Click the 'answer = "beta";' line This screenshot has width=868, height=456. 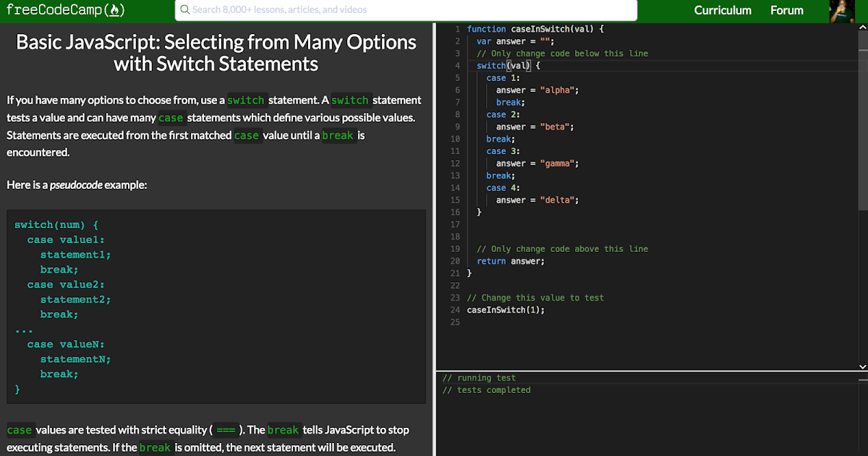click(x=535, y=127)
